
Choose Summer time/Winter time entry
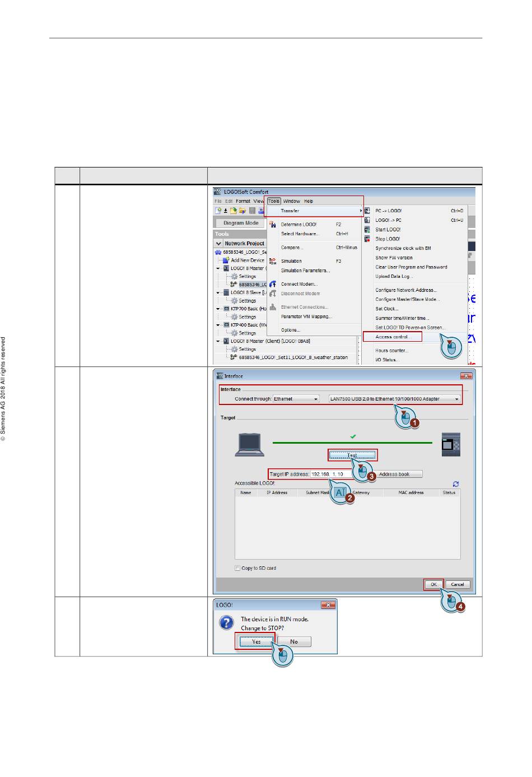pos(402,318)
